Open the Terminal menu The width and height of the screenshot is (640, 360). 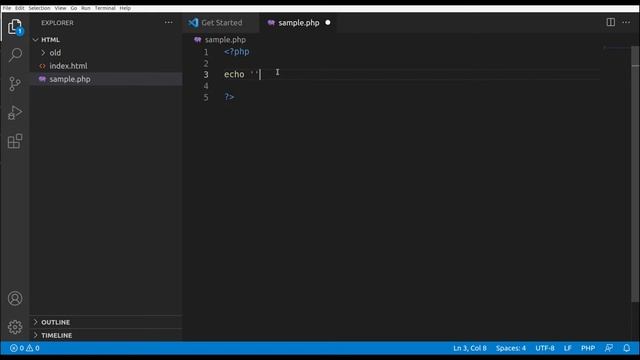(105, 8)
